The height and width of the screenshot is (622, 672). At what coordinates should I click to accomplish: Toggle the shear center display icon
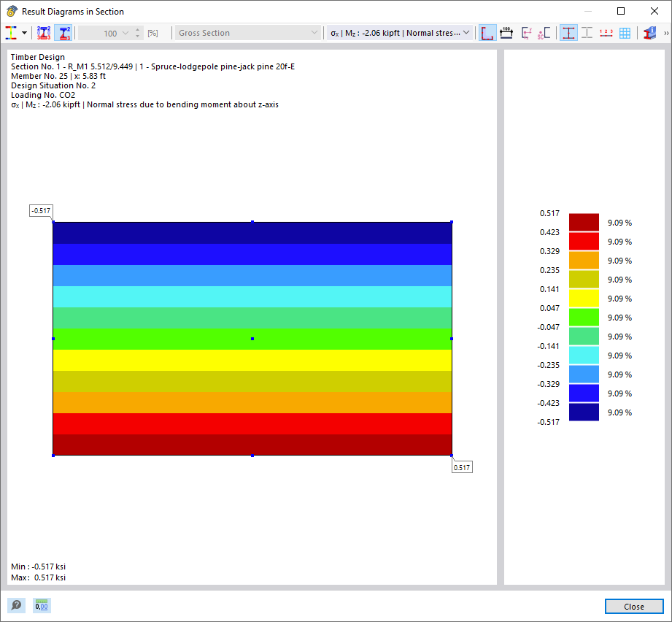pos(544,32)
